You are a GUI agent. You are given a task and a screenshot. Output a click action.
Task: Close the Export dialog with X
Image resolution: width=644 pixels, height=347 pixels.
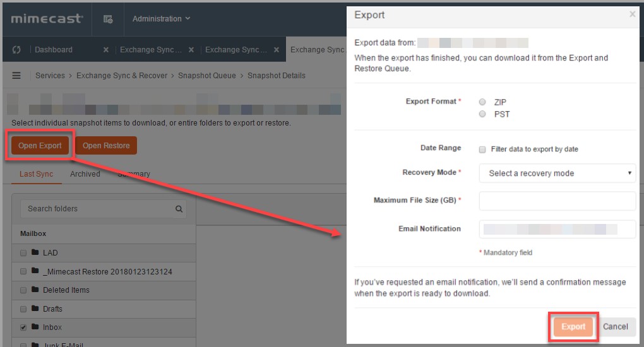pyautogui.click(x=632, y=15)
